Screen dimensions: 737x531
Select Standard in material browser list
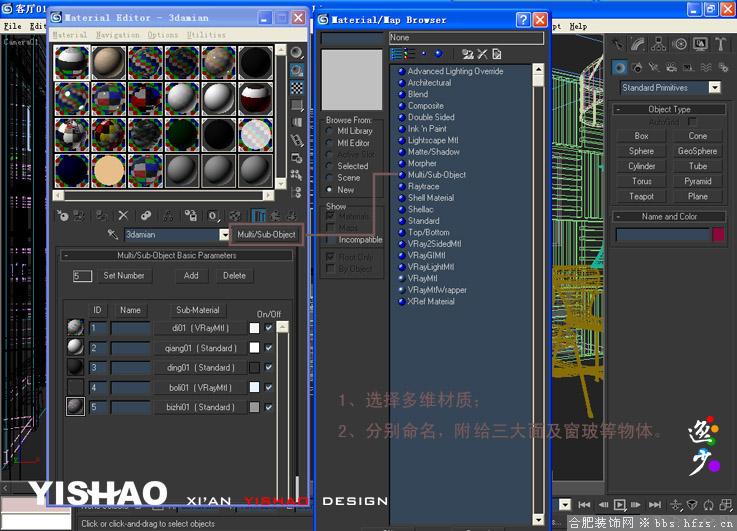pos(419,221)
